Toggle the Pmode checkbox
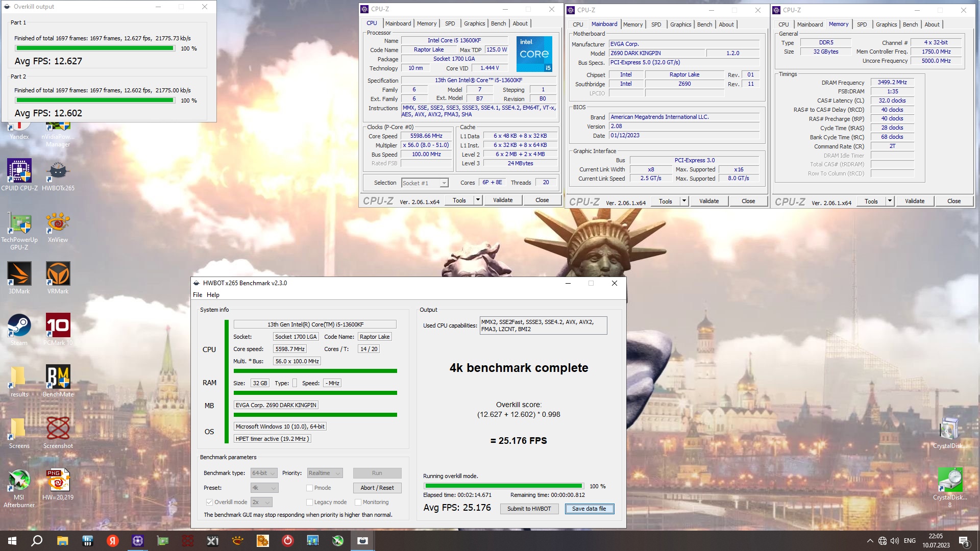The height and width of the screenshot is (551, 980). pos(309,488)
